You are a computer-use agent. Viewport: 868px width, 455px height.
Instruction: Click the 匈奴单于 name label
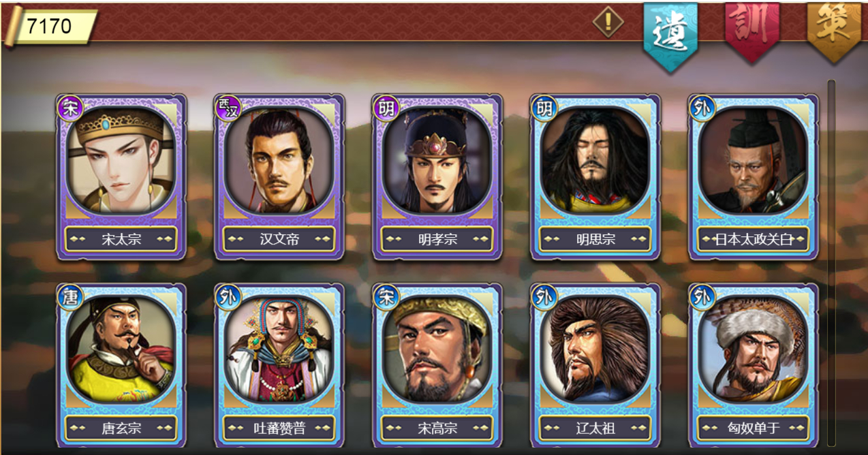[x=754, y=428]
